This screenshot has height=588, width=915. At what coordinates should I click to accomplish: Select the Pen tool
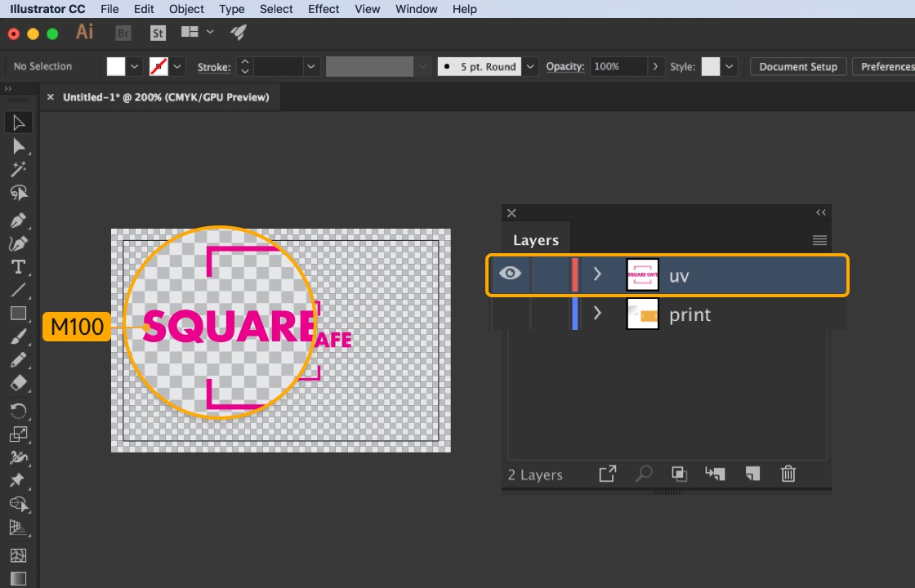pyautogui.click(x=18, y=221)
